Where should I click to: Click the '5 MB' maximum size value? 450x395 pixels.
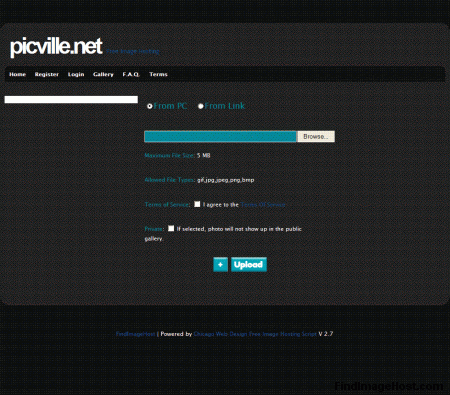click(x=204, y=156)
